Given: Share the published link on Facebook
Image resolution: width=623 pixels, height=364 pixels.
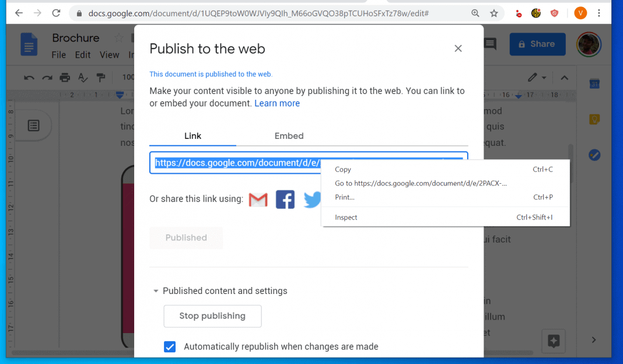Looking at the screenshot, I should click(x=285, y=199).
